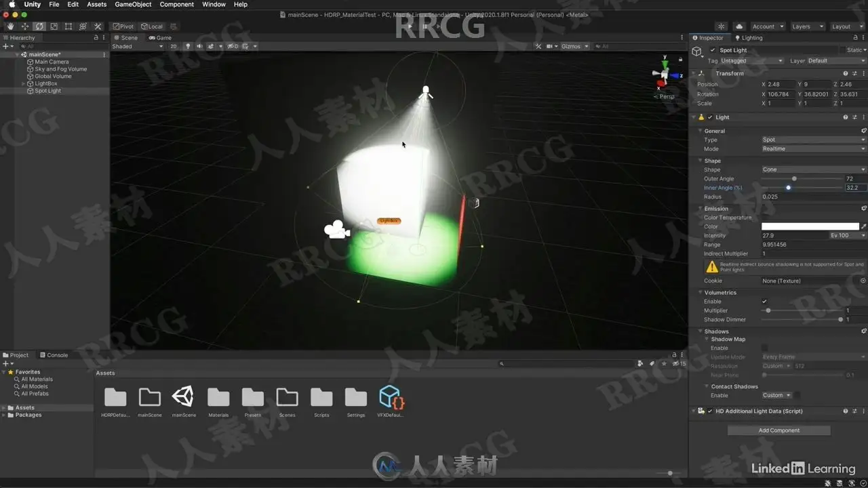Image resolution: width=868 pixels, height=488 pixels.
Task: Open Light component preset selector icon
Action: click(x=854, y=117)
